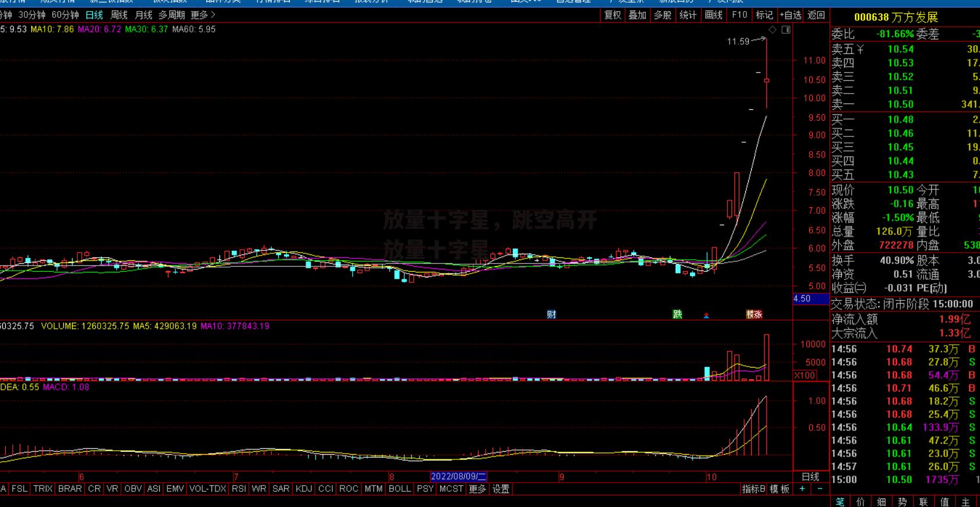Image resolution: width=980 pixels, height=507 pixels.
Task: Click the 叠加 overlay button
Action: click(637, 15)
